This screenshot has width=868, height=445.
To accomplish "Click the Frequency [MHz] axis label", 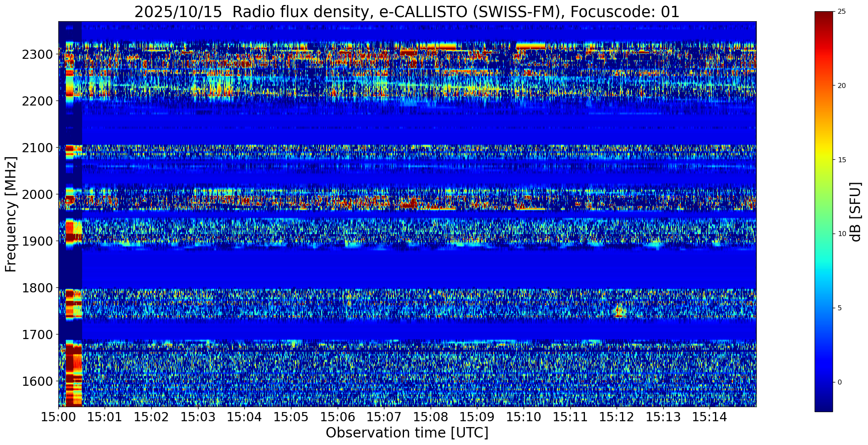I will [x=11, y=214].
